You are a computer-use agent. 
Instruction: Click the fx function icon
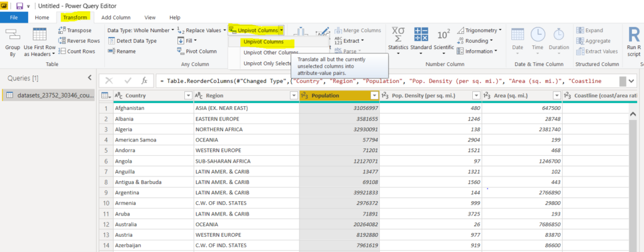pos(145,81)
